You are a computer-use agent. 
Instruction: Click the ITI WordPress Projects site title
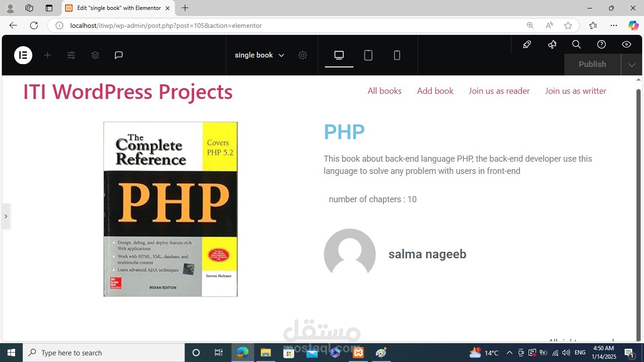tap(128, 91)
